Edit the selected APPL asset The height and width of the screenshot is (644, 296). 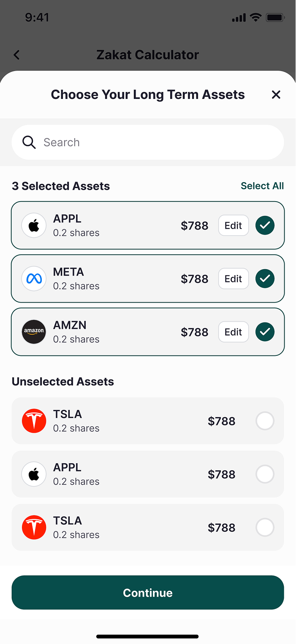pos(233,226)
